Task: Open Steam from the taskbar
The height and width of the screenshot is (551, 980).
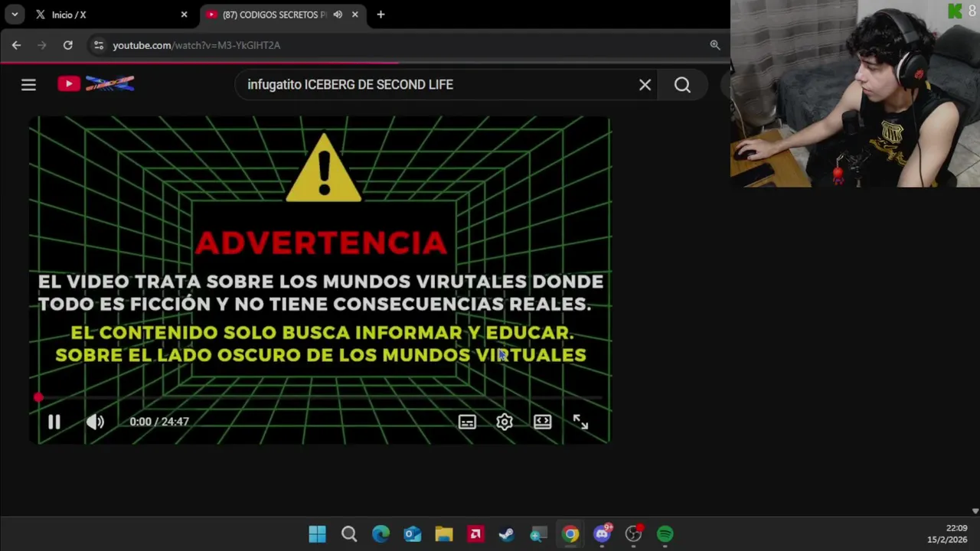Action: 507,533
